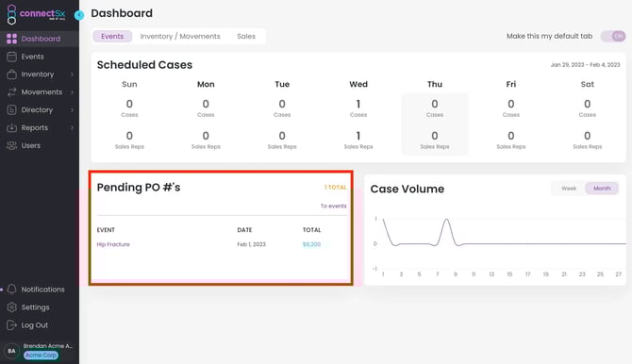Click the Reports download icon

tap(11, 128)
